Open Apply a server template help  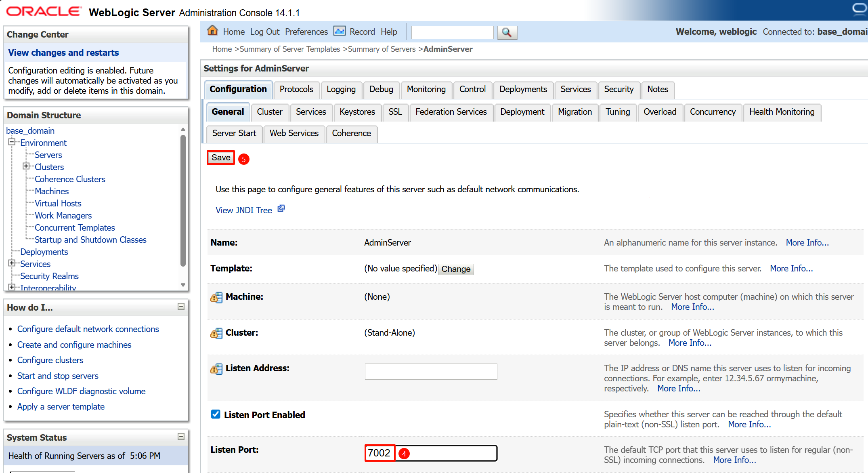[x=61, y=407]
